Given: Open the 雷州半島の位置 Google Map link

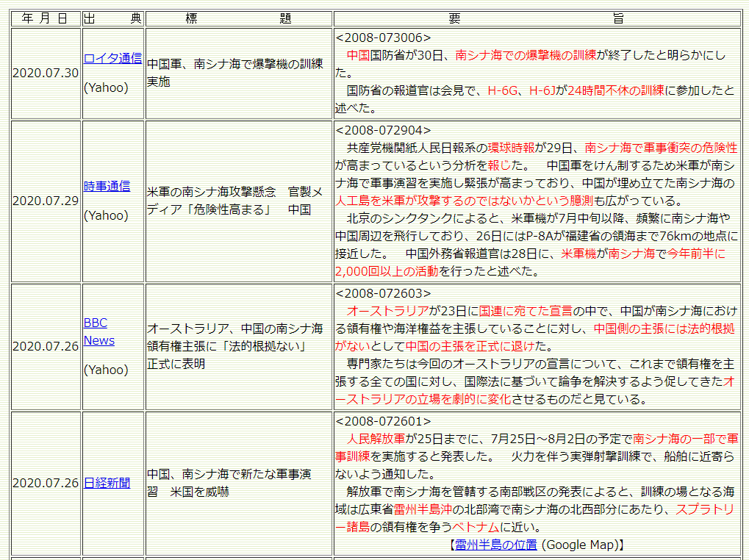Looking at the screenshot, I should (496, 545).
